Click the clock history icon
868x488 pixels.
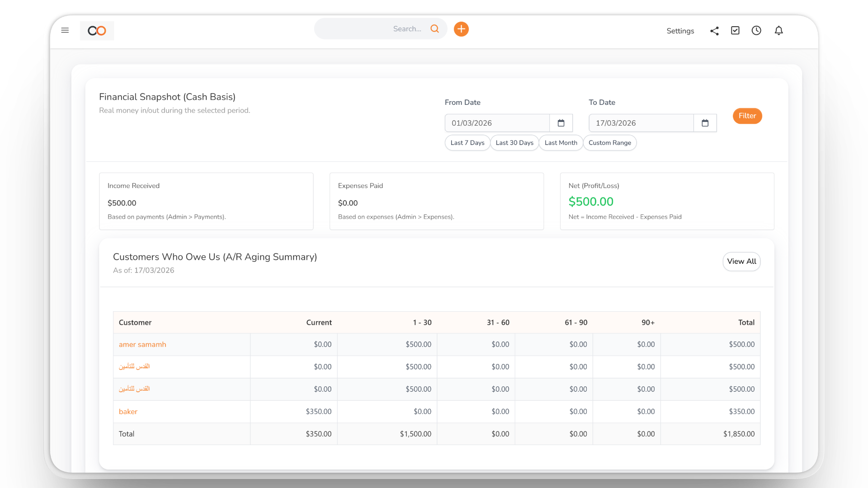[756, 30]
